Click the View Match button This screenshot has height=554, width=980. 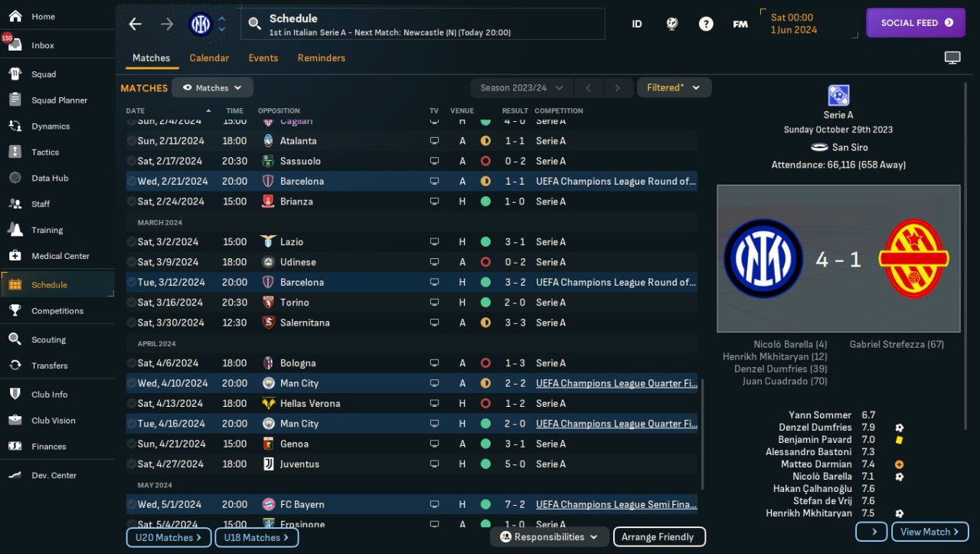coord(930,532)
